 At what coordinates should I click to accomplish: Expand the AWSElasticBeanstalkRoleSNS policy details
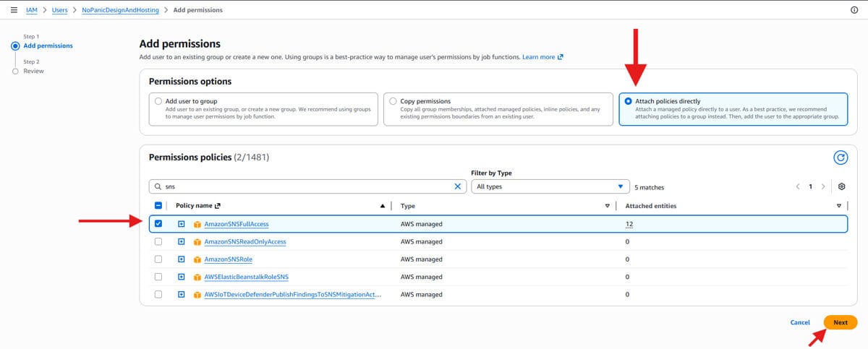click(x=182, y=277)
